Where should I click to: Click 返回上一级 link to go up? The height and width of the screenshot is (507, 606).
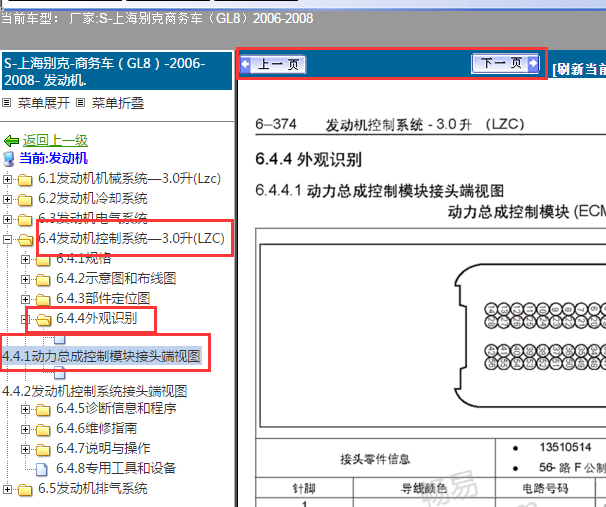click(55, 140)
